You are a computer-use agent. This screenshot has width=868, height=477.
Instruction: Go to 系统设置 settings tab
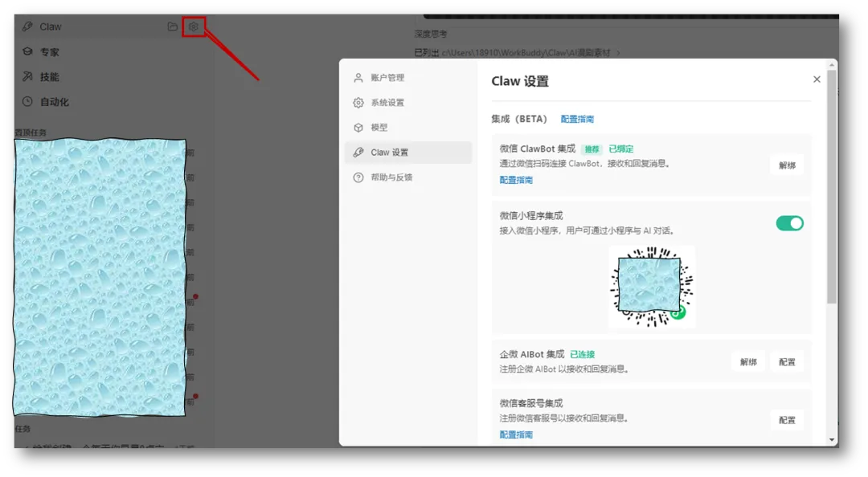coord(408,103)
